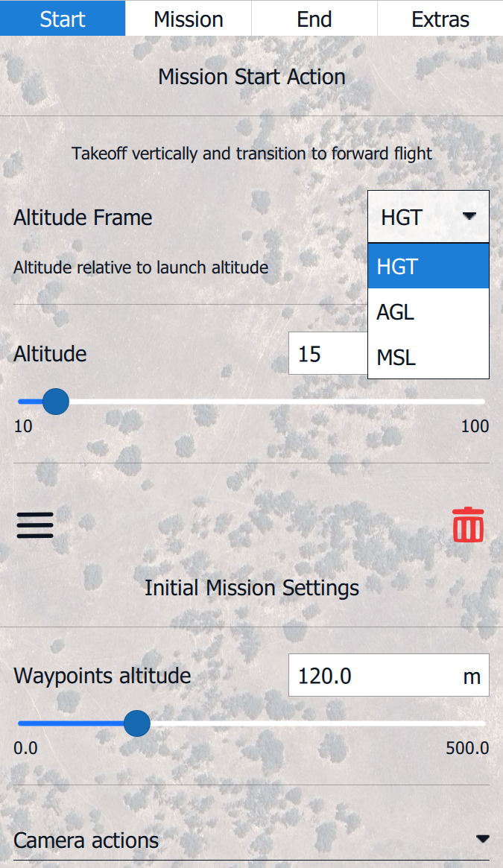
Task: Switch to the Start tab
Action: [x=63, y=19]
